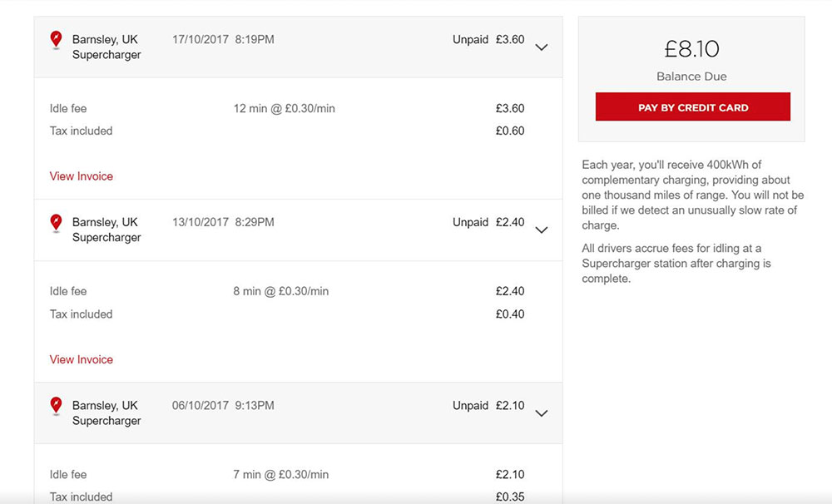The height and width of the screenshot is (504, 832).
Task: Click the 12 min idle fee line
Action: click(x=285, y=108)
